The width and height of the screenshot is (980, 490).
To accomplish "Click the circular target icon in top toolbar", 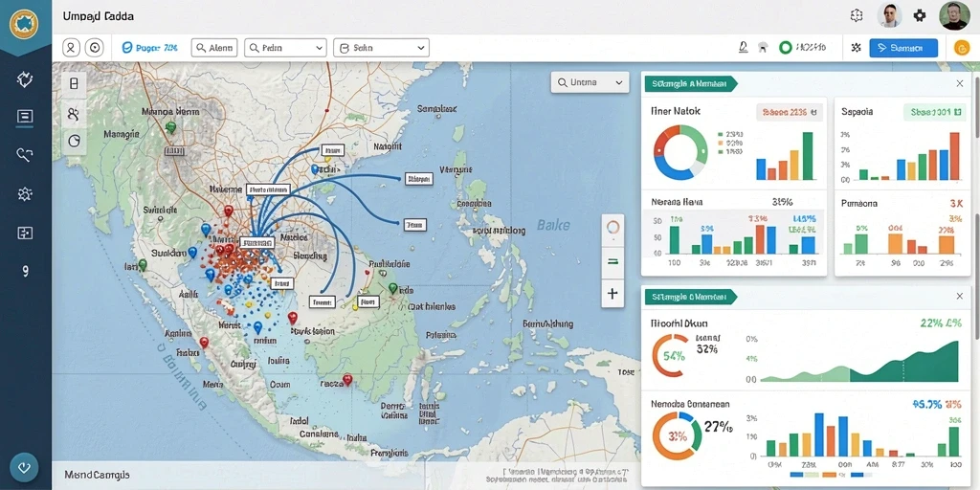I will [x=94, y=48].
